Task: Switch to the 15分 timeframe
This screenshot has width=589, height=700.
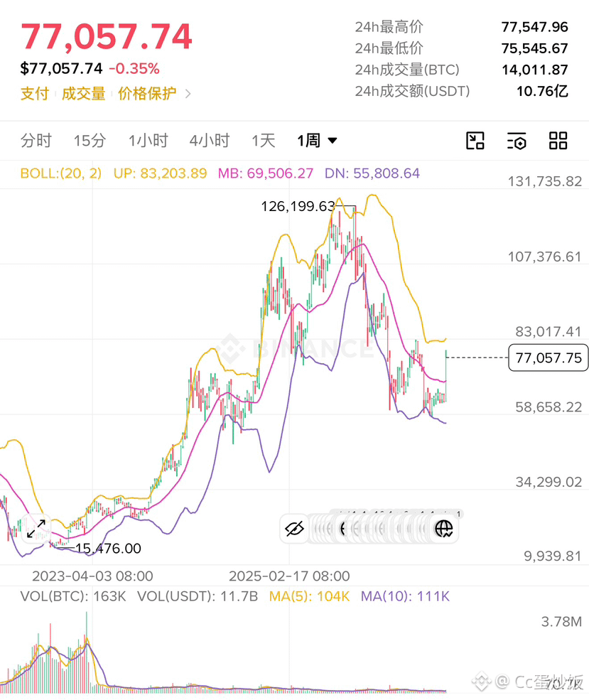Action: 90,141
